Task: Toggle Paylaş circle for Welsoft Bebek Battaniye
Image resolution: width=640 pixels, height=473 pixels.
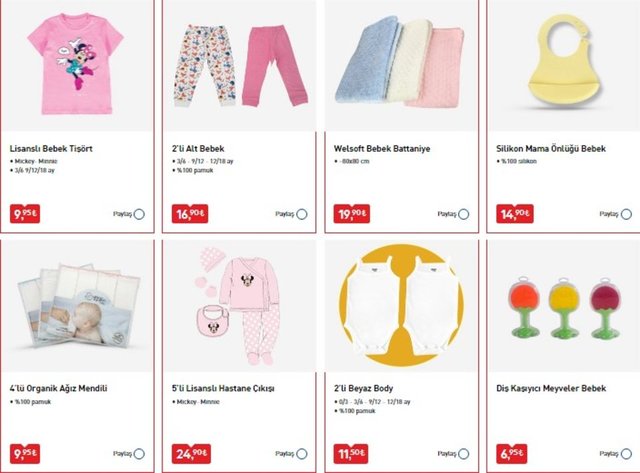Action: coord(464,214)
